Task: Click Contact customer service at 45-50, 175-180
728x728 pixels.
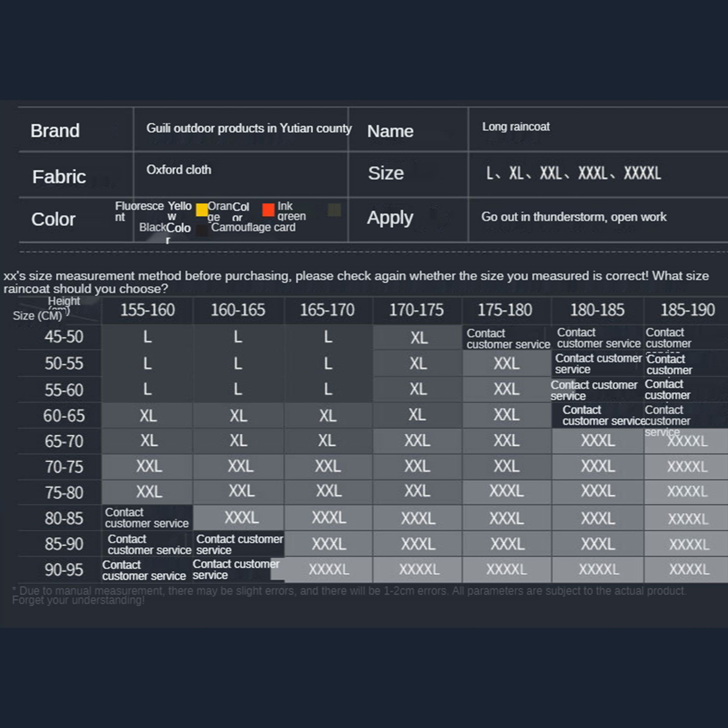Action: coord(508,339)
